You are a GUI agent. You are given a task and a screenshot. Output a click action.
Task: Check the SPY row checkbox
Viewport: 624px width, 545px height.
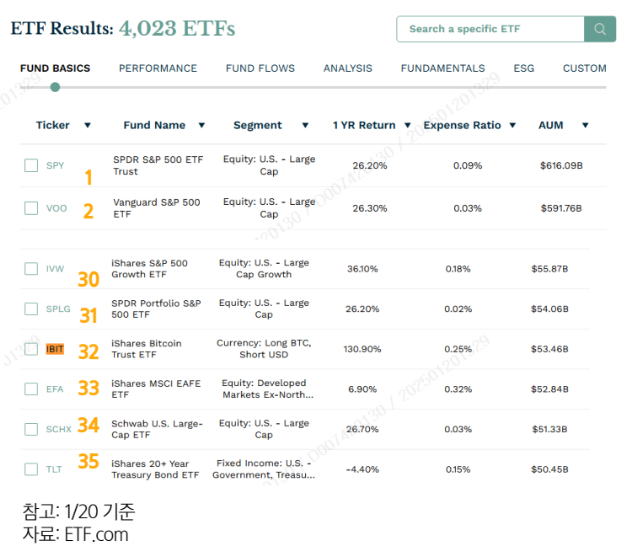coord(31,166)
